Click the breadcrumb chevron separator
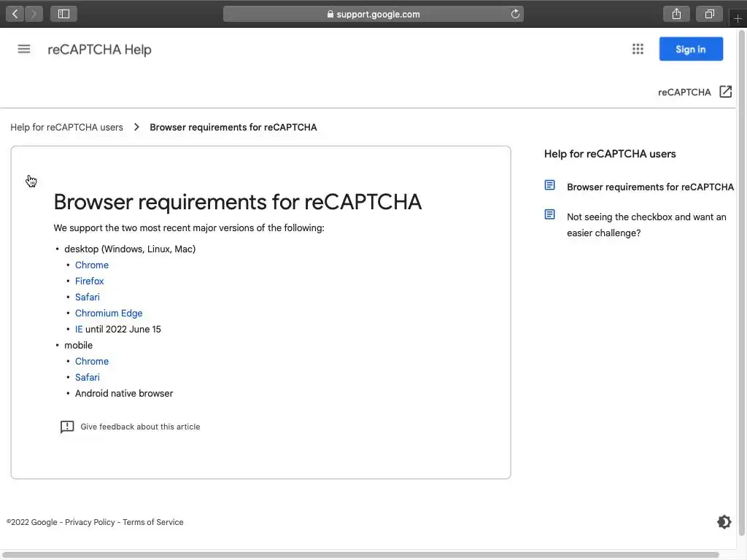 point(136,127)
